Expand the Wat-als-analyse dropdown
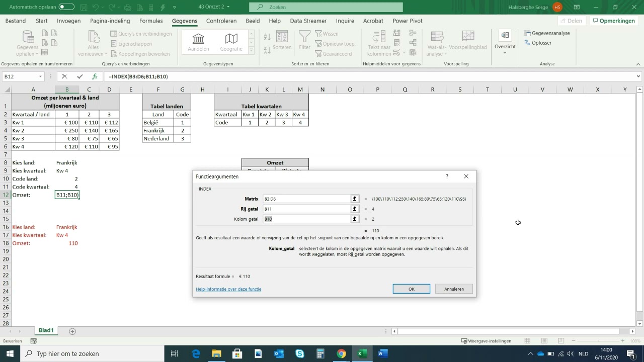Viewport: 644px width, 362px height. tap(446, 54)
